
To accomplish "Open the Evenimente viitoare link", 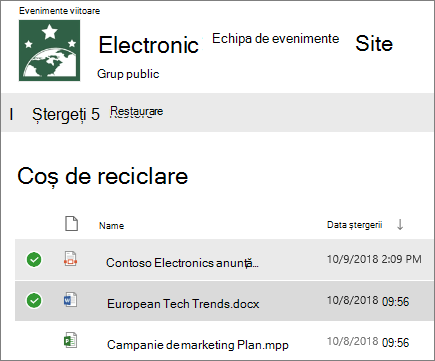I will (60, 11).
